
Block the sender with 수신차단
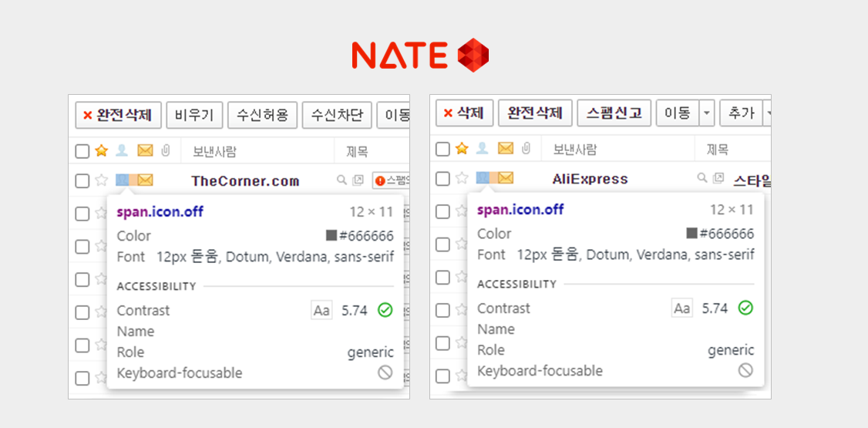[337, 115]
